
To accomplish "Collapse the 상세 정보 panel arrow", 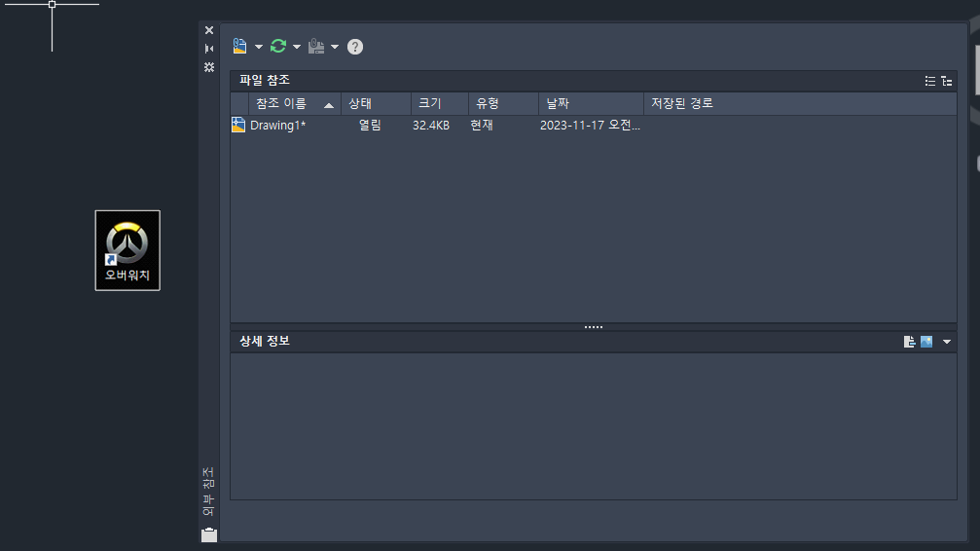I will 947,342.
